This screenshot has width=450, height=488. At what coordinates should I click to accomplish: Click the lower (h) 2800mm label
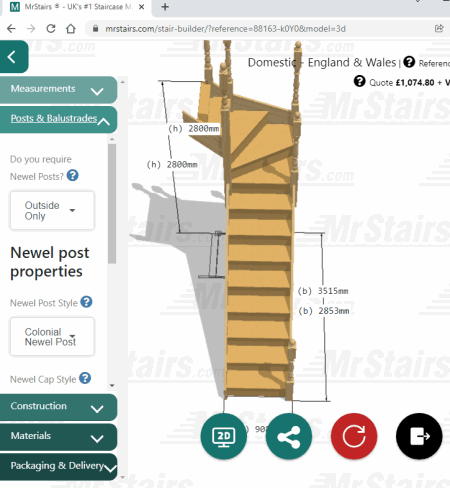click(172, 164)
